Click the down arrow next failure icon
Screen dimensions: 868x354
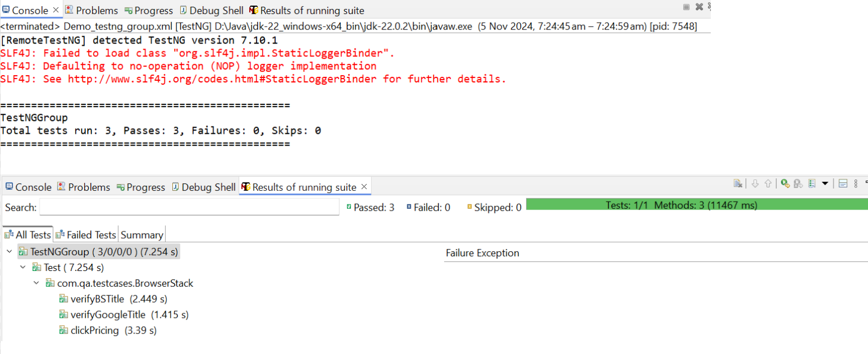coord(755,183)
